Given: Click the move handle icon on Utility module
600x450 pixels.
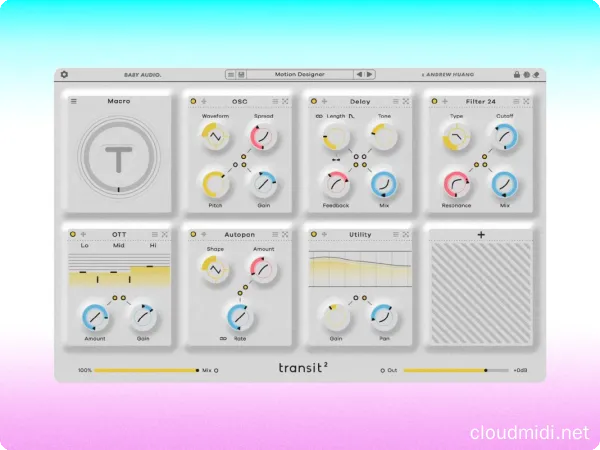Looking at the screenshot, I should [x=324, y=234].
